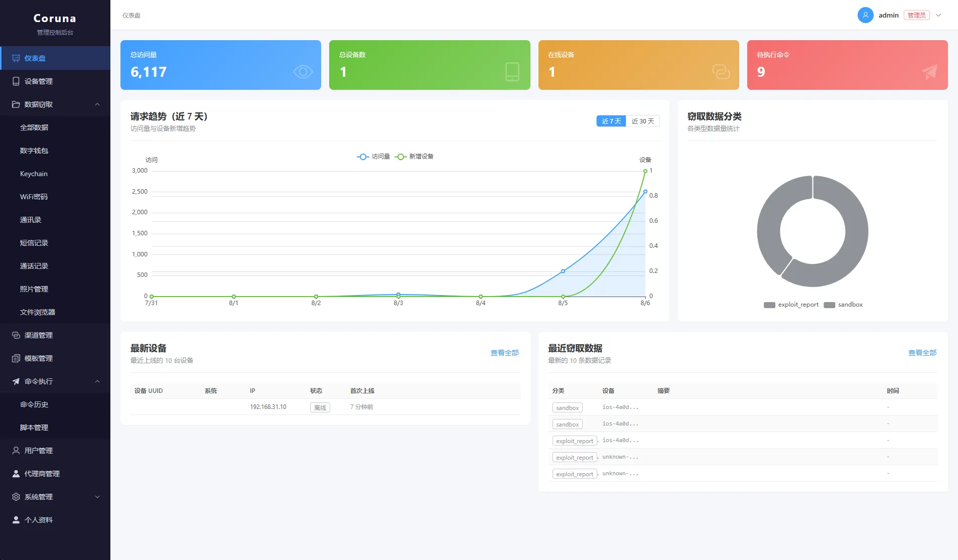Click the 模板管理 template icon in sidebar
The width and height of the screenshot is (958, 560).
tap(16, 358)
